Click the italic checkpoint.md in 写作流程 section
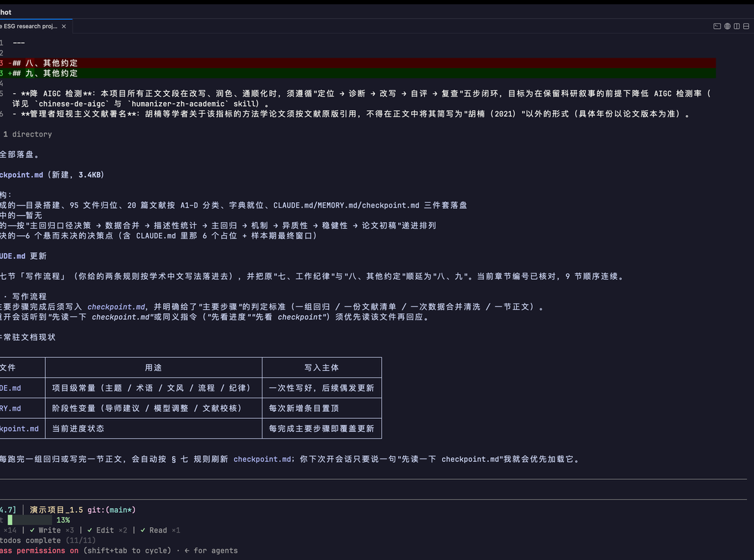 click(116, 306)
